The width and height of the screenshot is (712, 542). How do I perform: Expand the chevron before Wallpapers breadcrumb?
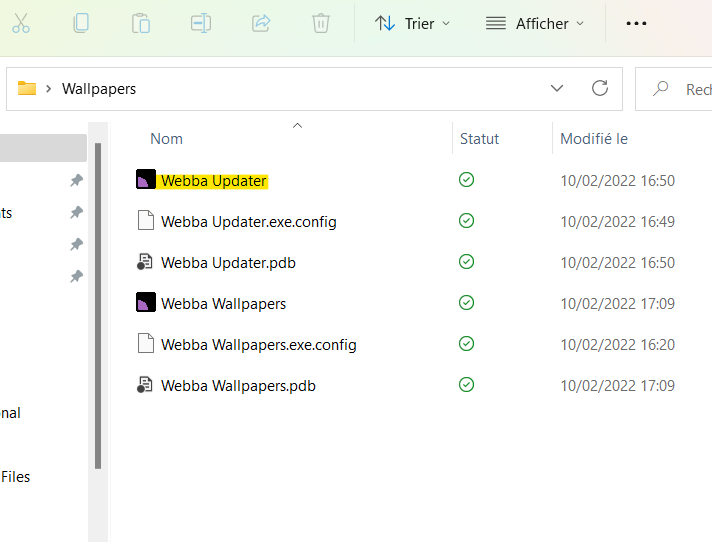pyautogui.click(x=49, y=89)
